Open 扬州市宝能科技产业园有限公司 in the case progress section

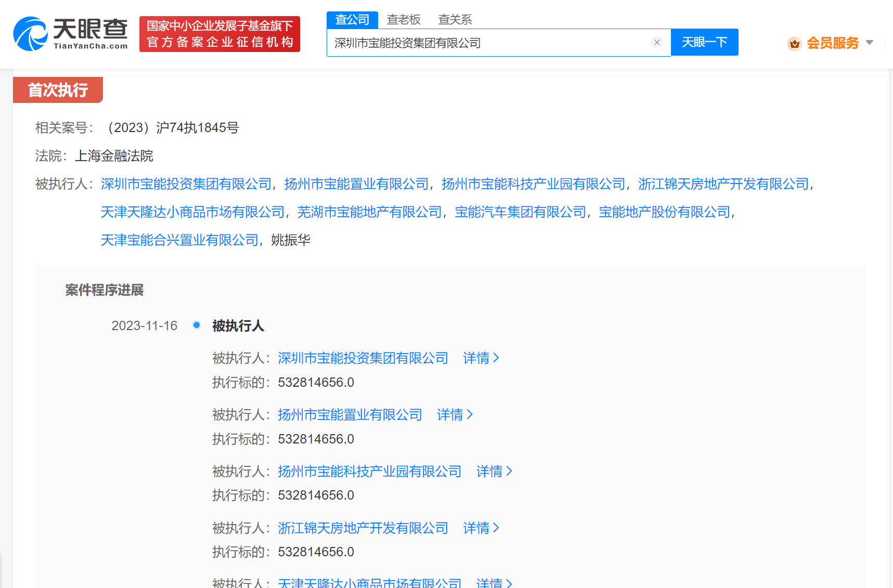pyautogui.click(x=370, y=472)
